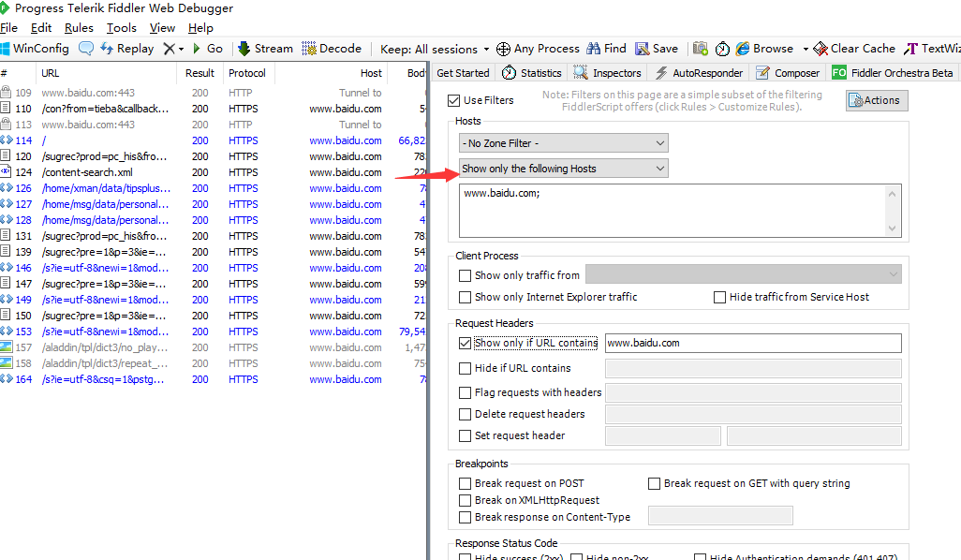961x560 pixels.
Task: Open the TextWizard tool
Action: pyautogui.click(x=932, y=49)
